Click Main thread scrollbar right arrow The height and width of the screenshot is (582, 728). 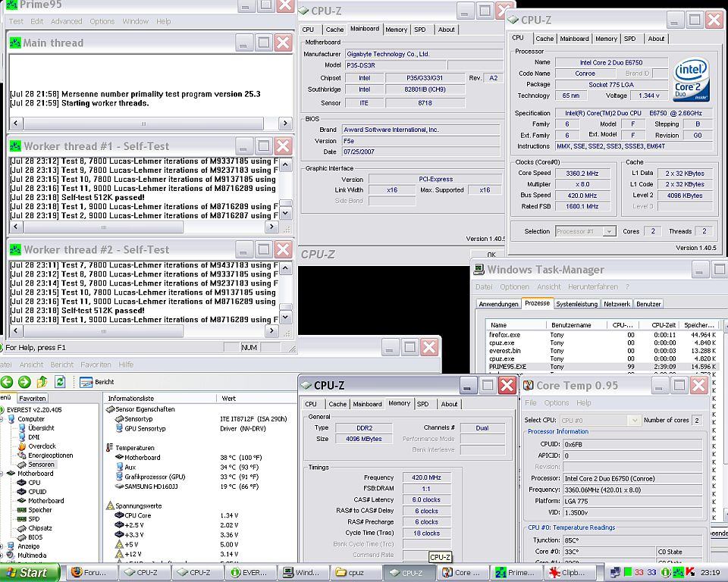click(285, 124)
